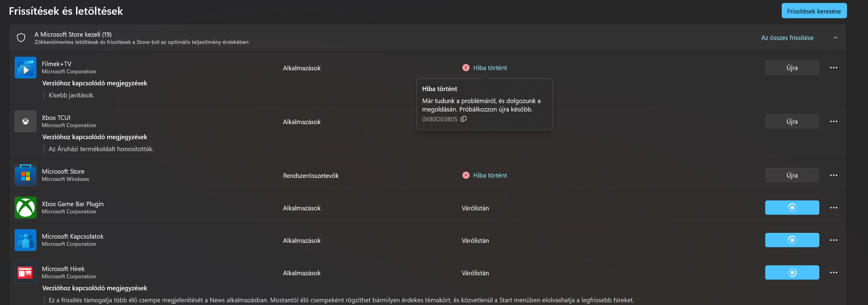Viewport: 868px width, 305px height.
Task: Click the Microsoft Store app icon
Action: point(25,175)
